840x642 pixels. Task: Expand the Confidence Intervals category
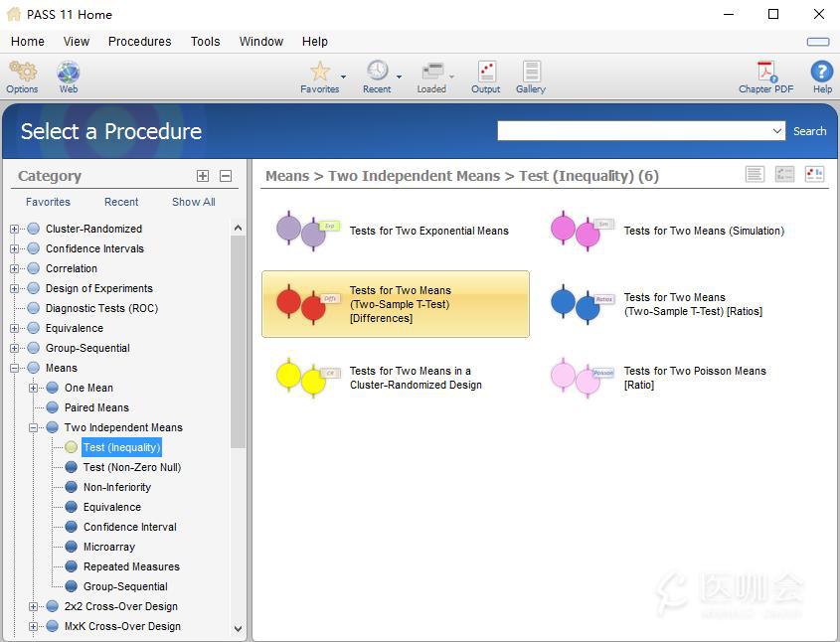tap(15, 248)
